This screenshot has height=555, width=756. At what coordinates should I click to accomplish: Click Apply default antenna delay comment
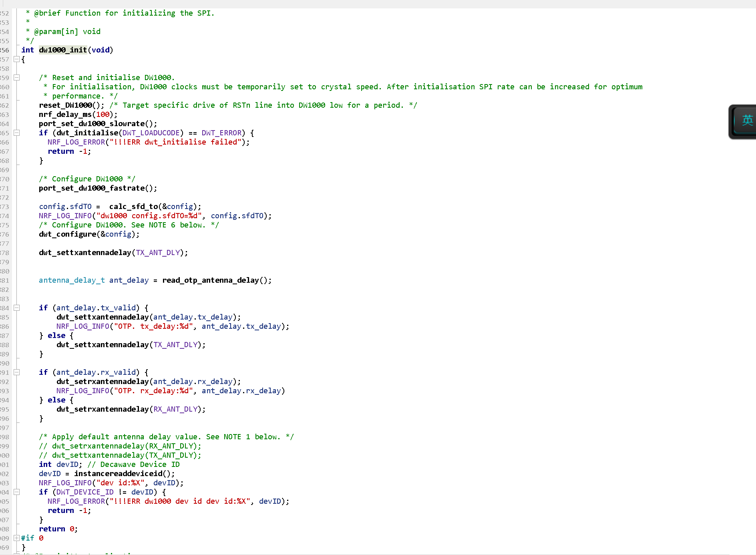166,437
